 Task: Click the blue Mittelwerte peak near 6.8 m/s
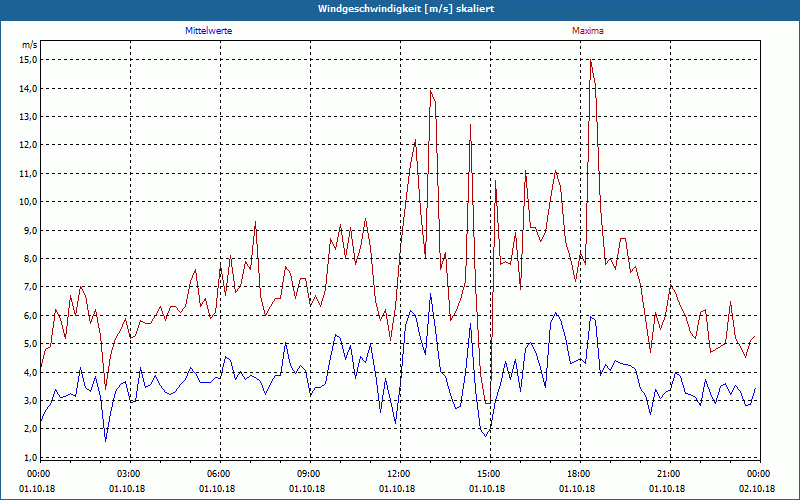(x=431, y=294)
